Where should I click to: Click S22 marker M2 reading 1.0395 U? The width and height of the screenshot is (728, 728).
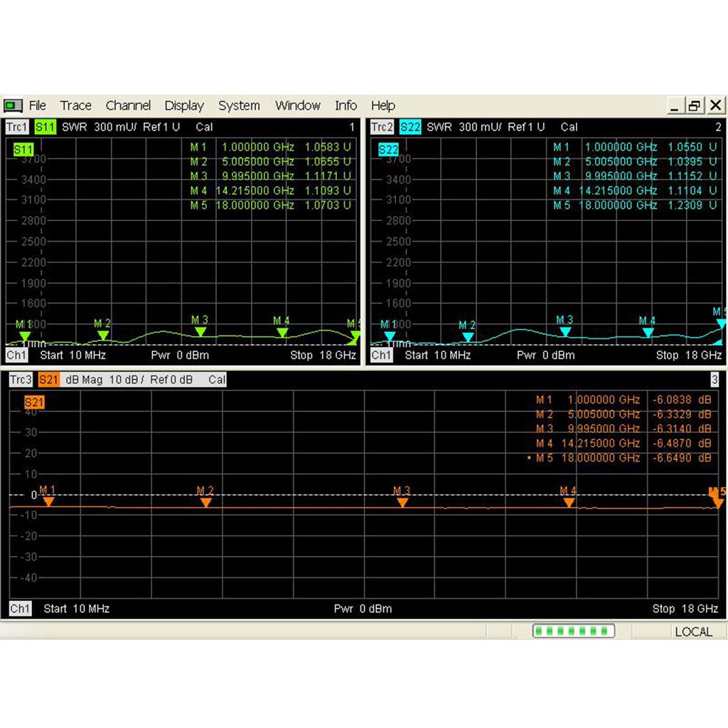692,161
